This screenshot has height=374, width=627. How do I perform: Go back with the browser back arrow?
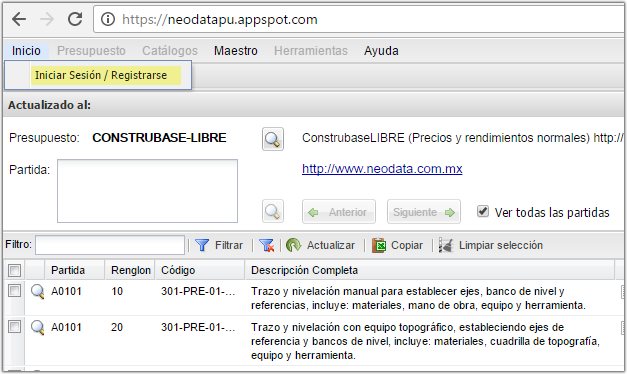[x=19, y=19]
